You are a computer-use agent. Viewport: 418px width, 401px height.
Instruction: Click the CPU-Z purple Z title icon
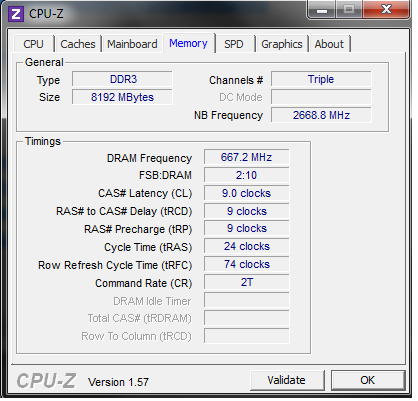[16, 14]
